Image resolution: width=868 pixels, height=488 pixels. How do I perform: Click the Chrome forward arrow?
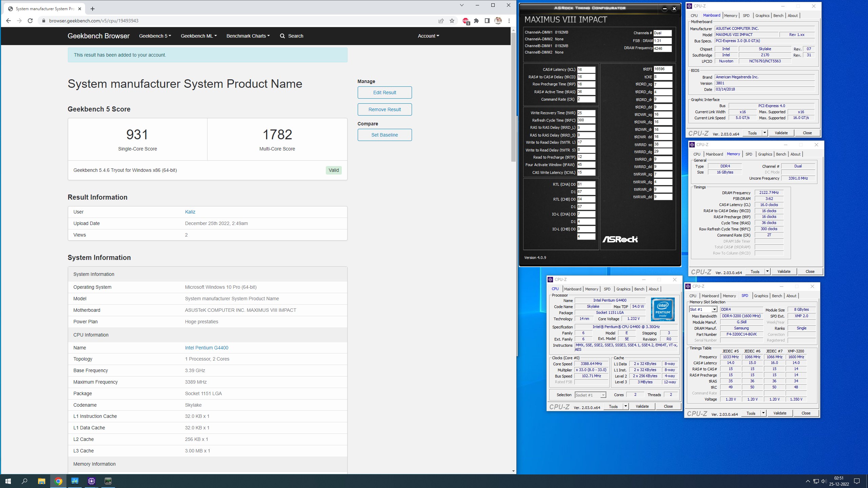(19, 21)
